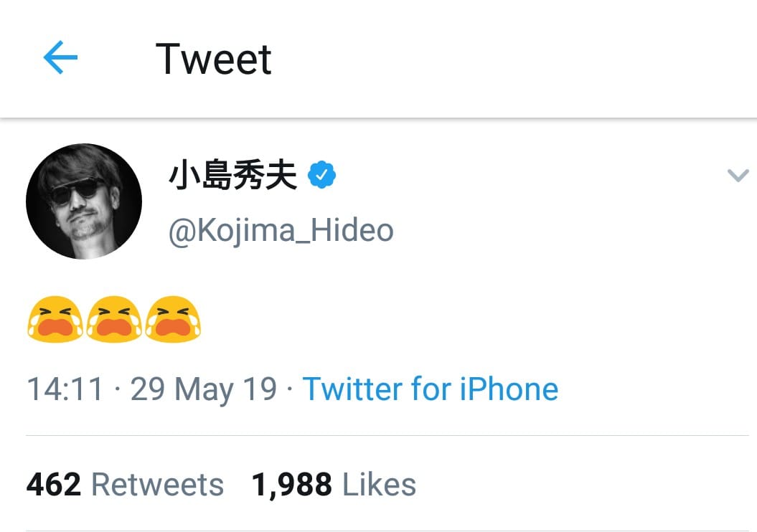Tap the first crying emoji
This screenshot has height=532, width=757.
55,319
